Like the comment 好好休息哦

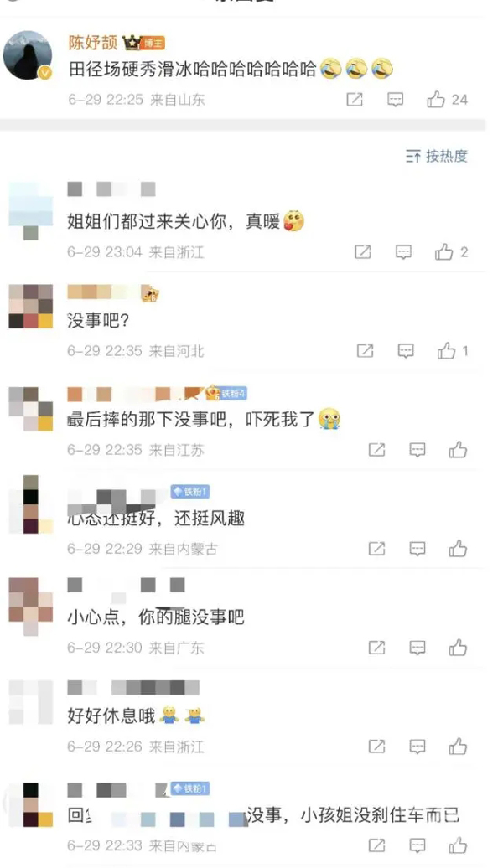(x=458, y=747)
